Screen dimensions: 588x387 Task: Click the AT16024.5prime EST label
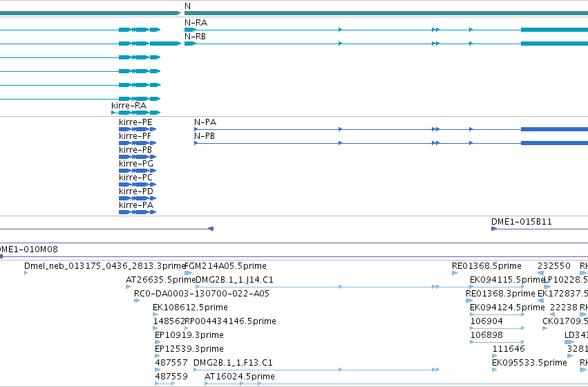239,377
